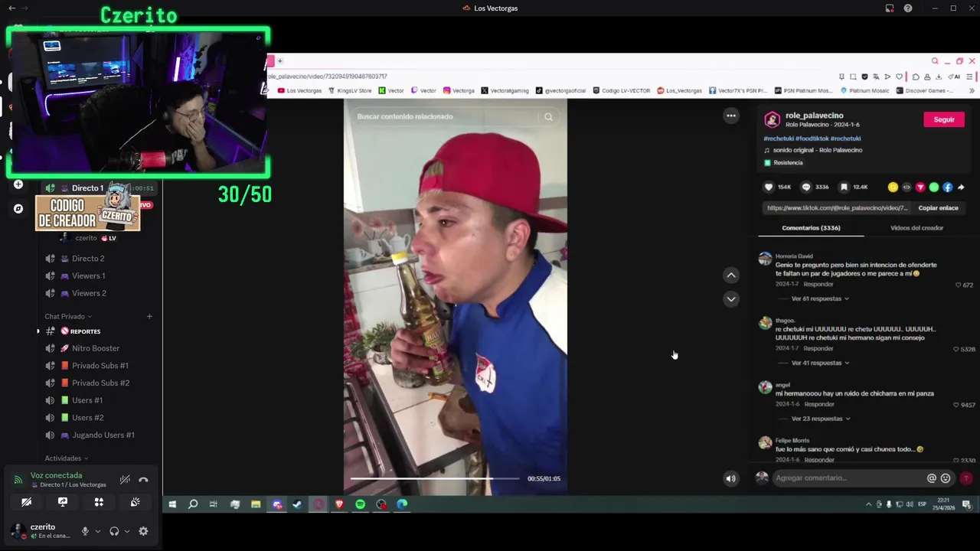Join the Directo 2 voice channel
Viewport: 980px width, 551px height.
87,259
